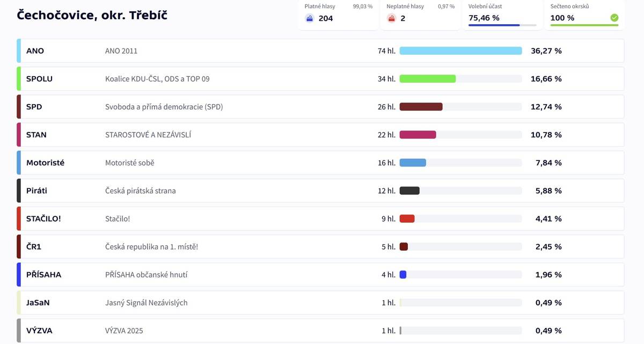Click the voter turnout progress bar
This screenshot has width=644, height=344.
point(502,25)
